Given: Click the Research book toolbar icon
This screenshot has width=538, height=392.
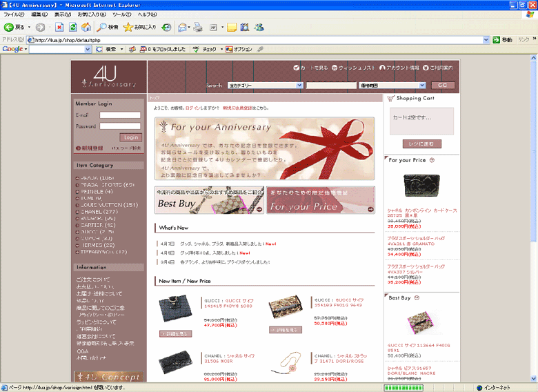Looking at the screenshot, I should click(245, 27).
